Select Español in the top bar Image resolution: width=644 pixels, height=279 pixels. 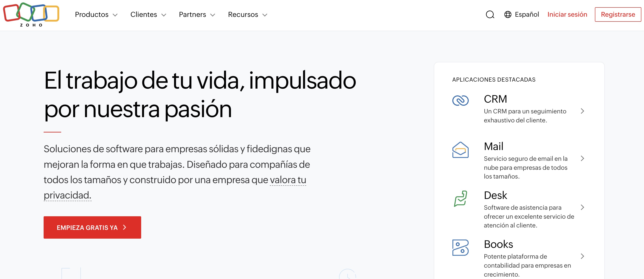coord(527,14)
